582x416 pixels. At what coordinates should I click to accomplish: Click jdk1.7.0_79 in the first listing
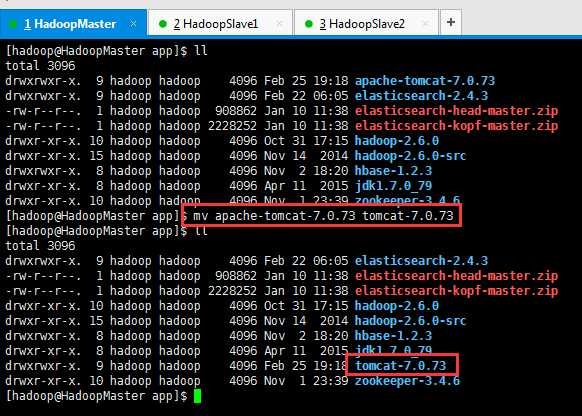393,186
